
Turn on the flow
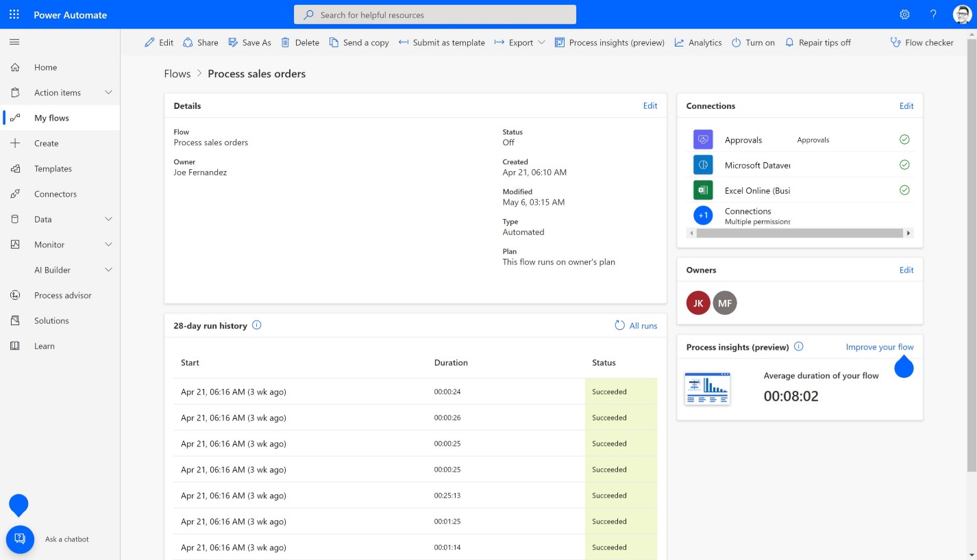[753, 42]
